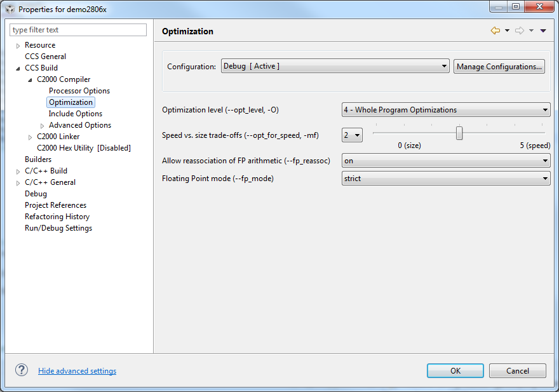Maximize the Properties window
The height and width of the screenshot is (392, 559).
(516, 6)
